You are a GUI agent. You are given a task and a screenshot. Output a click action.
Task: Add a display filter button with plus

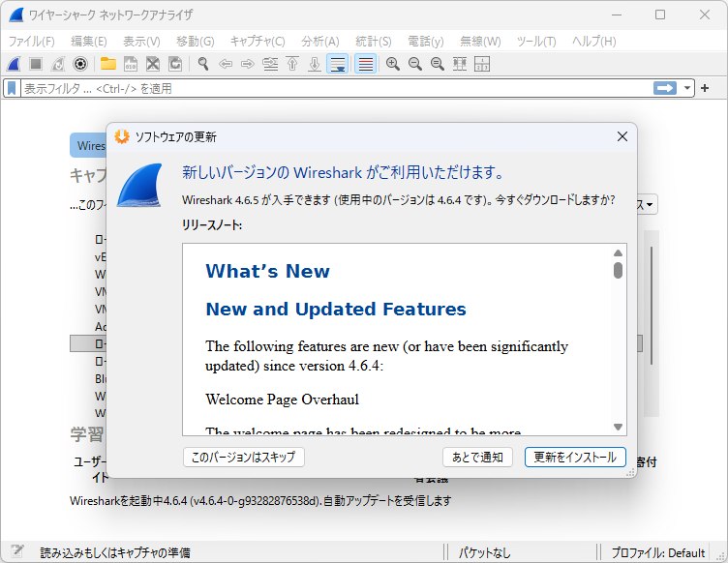tap(705, 88)
